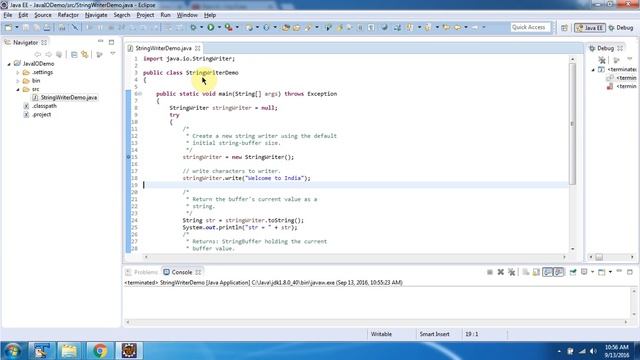The height and width of the screenshot is (360, 640).
Task: Click the New file toolbar icon
Action: coord(8,27)
